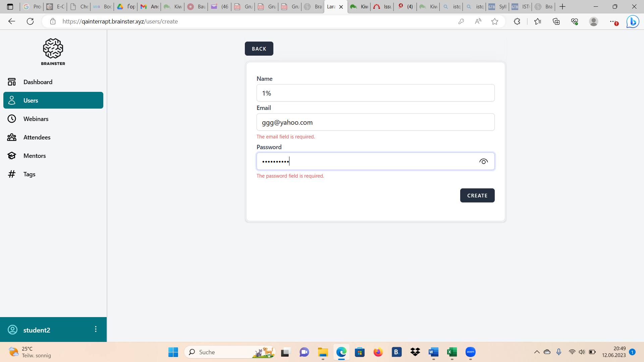Screen dimensions: 644x362
Task: Expand browser settings and more menu
Action: [x=612, y=21]
